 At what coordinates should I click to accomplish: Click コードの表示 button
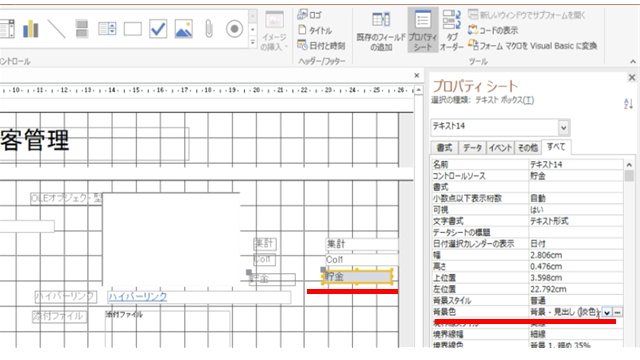coord(493,30)
